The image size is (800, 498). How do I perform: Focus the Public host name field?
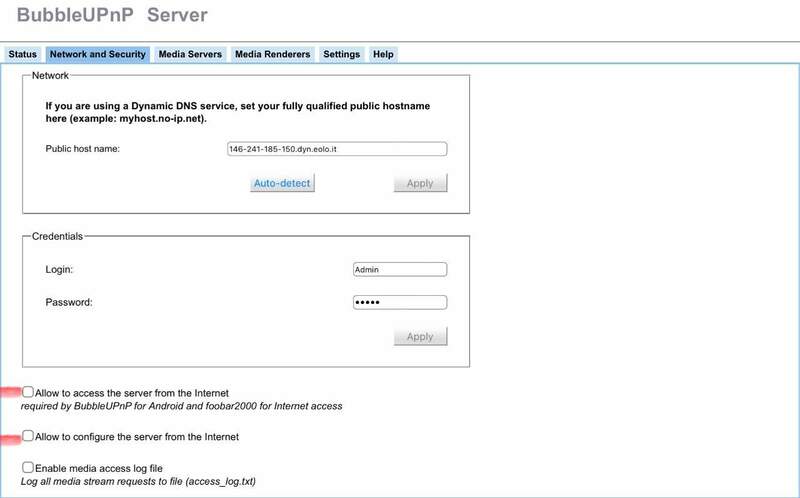point(337,149)
